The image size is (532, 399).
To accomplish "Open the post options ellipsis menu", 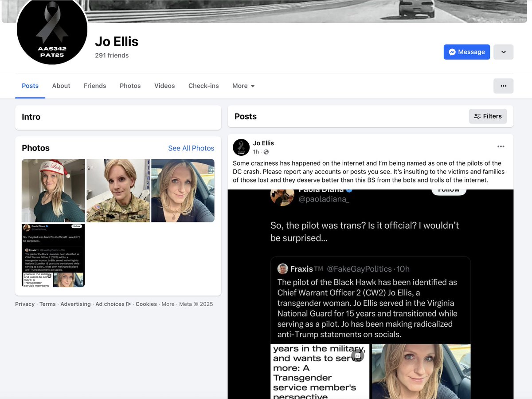I will click(501, 146).
